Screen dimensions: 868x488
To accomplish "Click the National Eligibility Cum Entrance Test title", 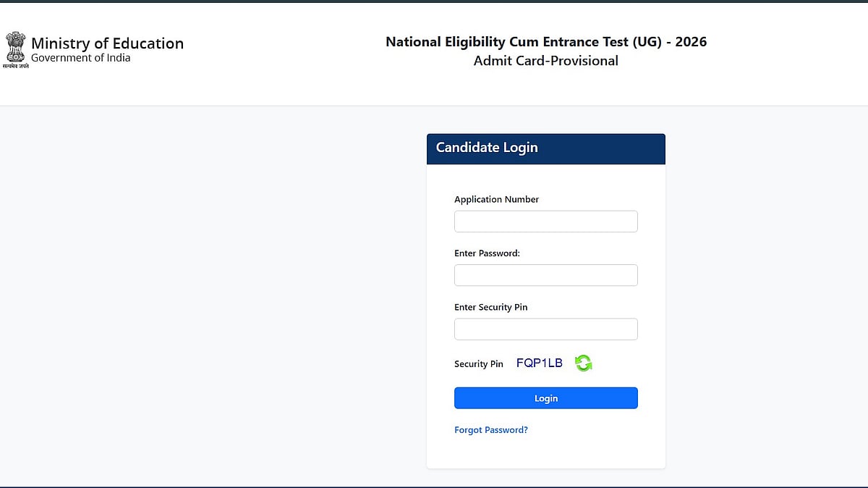I will point(545,42).
